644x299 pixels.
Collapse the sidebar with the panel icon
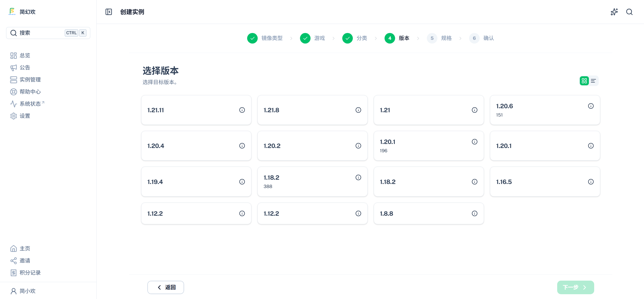(109, 12)
